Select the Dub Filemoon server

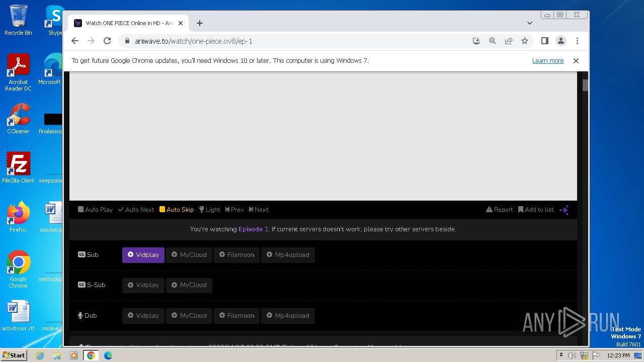coord(236,316)
